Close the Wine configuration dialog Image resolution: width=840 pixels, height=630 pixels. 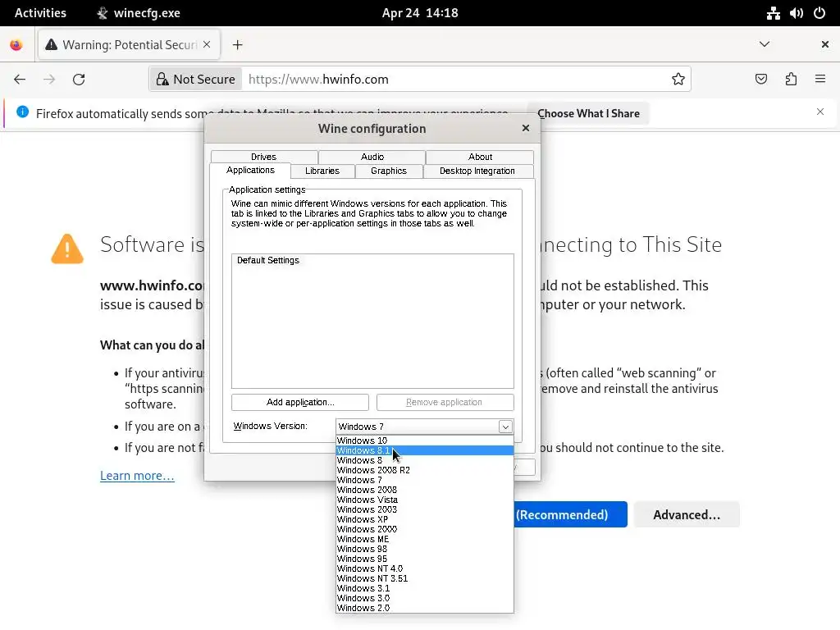(x=526, y=128)
